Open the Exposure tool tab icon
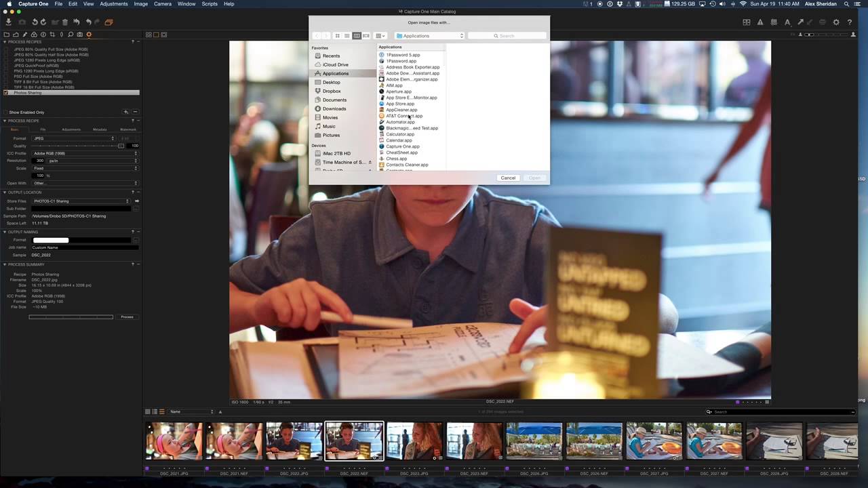This screenshot has height=488, width=868. pos(43,35)
